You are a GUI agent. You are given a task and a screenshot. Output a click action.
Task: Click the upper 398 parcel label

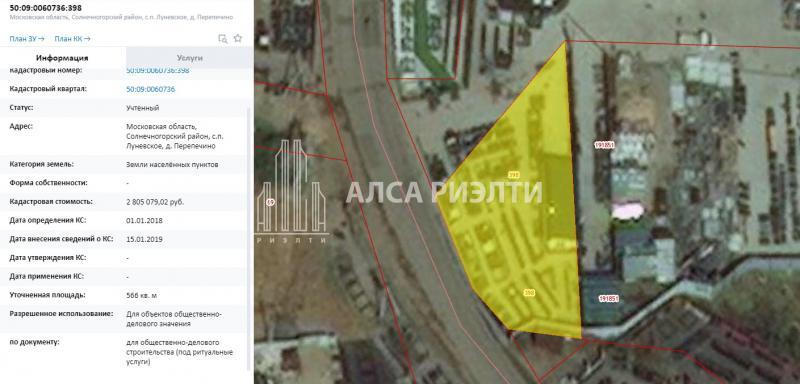click(513, 175)
